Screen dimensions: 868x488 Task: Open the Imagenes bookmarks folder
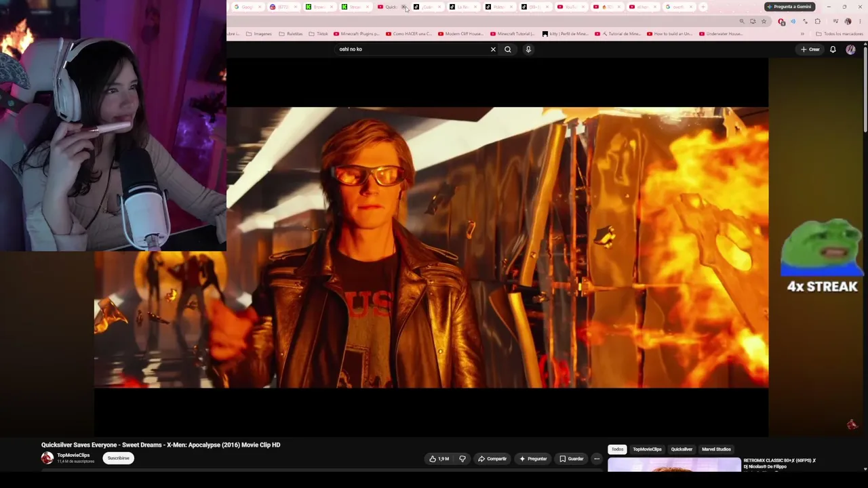click(x=258, y=34)
